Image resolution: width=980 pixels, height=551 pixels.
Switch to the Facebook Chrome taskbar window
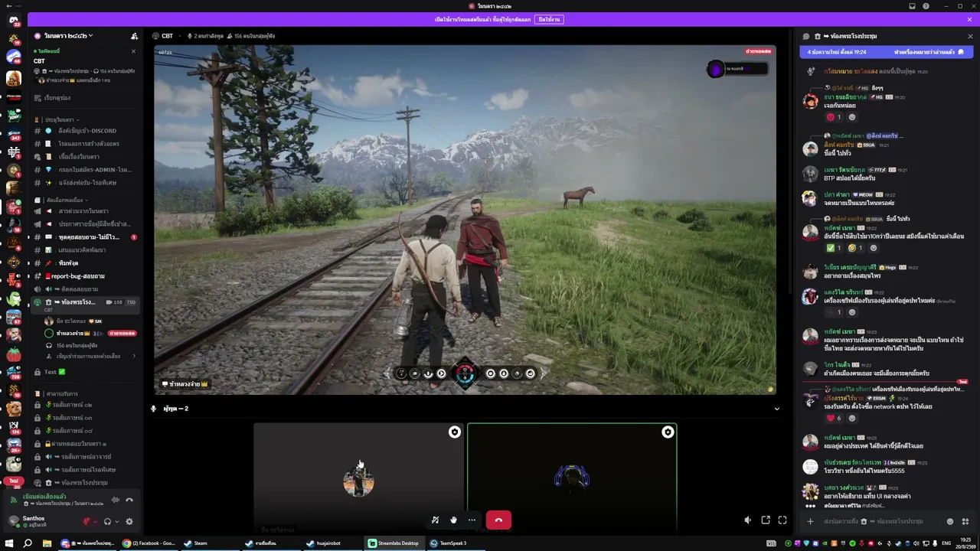pyautogui.click(x=149, y=543)
